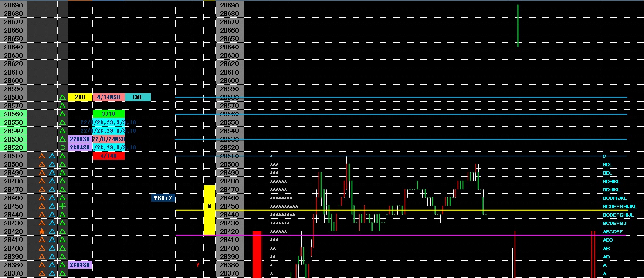Image resolution: width=644 pixels, height=278 pixels.
Task: Click 28450 in the left price ladder
Action: 14,206
